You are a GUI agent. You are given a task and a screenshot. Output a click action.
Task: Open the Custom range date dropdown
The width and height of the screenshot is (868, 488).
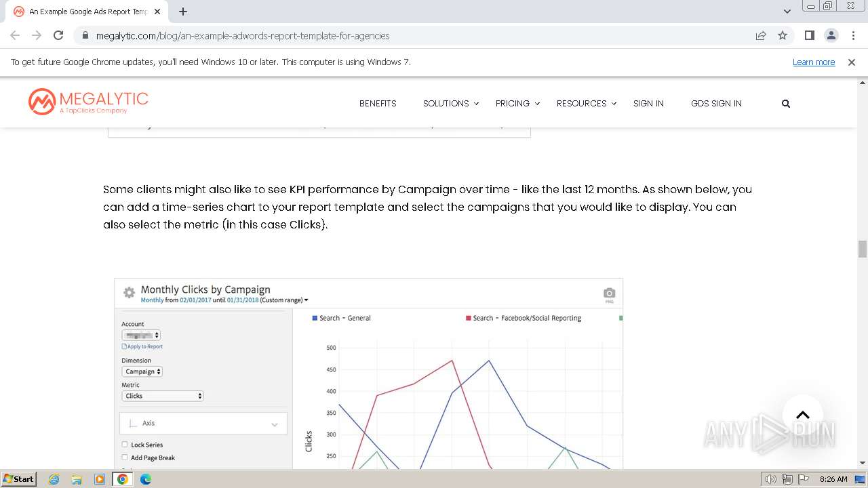coord(285,300)
